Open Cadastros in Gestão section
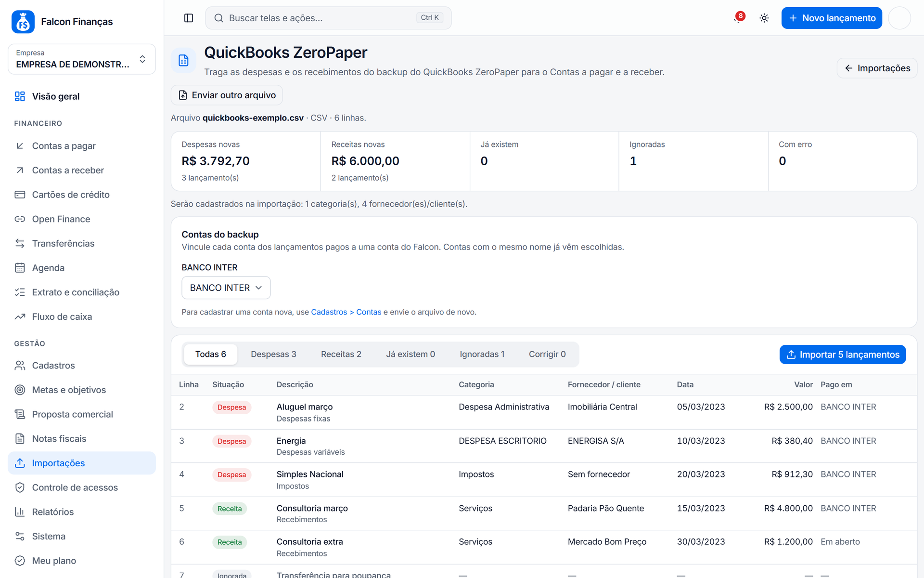Viewport: 924px width, 578px height. click(82, 366)
